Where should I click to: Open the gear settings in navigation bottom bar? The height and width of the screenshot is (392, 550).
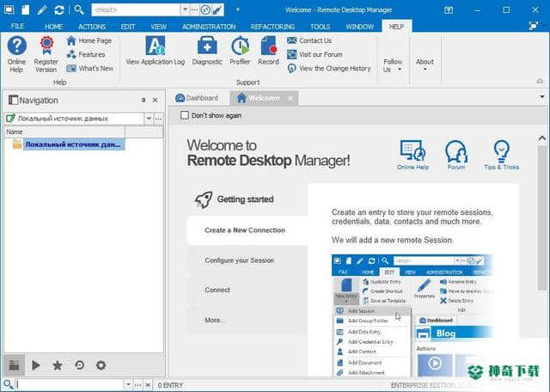101,365
